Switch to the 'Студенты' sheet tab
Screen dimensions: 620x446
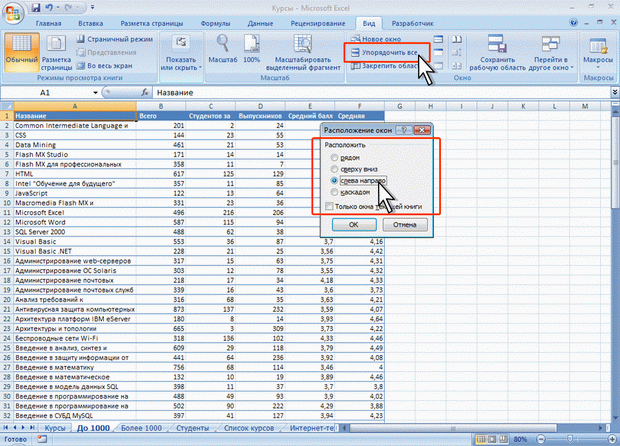pos(192,428)
